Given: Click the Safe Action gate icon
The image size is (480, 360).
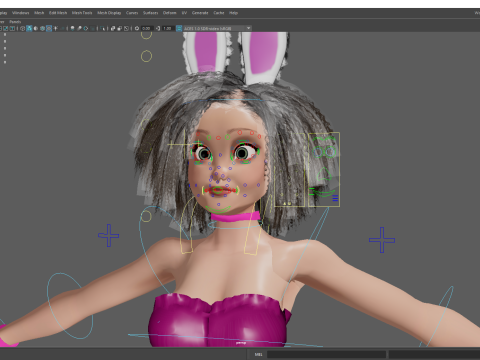Looking at the screenshot, I should click(6, 28).
